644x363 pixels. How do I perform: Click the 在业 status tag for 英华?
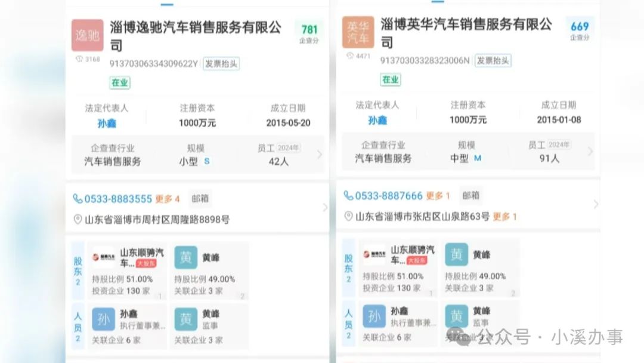pos(390,80)
